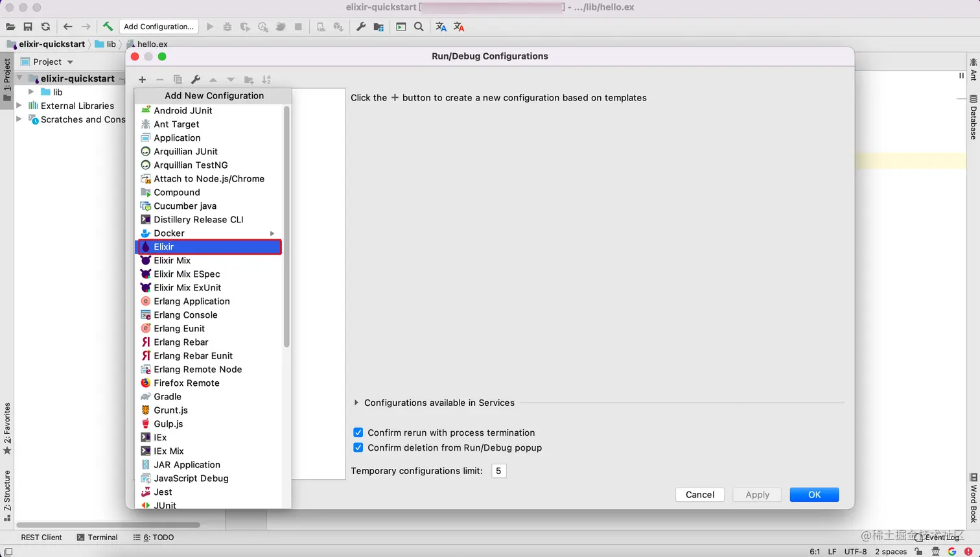Click the lock icon in status bar
Image resolution: width=980 pixels, height=557 pixels.
click(x=918, y=551)
